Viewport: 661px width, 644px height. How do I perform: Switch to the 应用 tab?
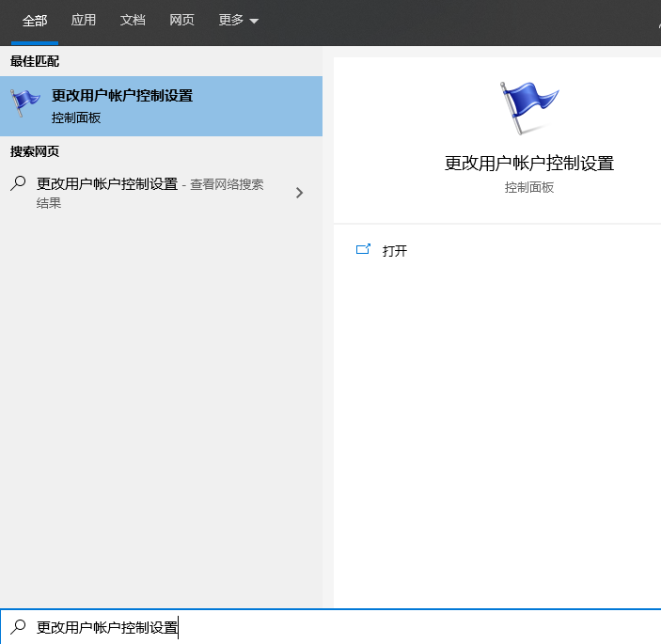pos(83,21)
